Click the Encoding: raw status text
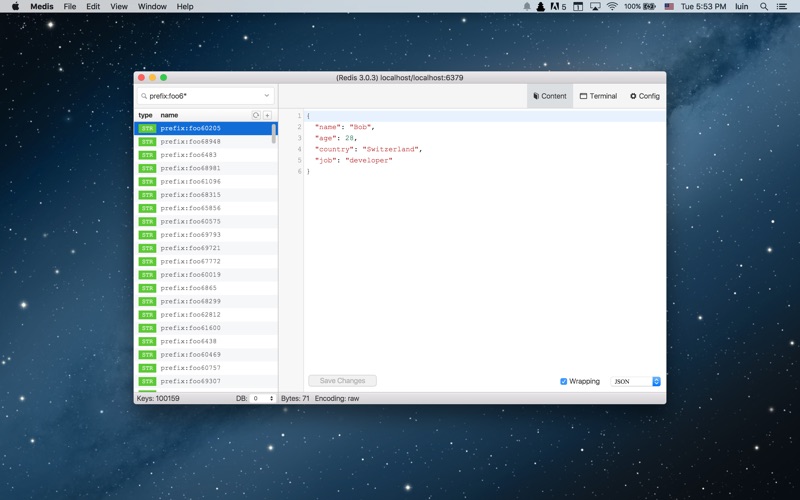Viewport: 800px width, 500px height. [x=337, y=398]
